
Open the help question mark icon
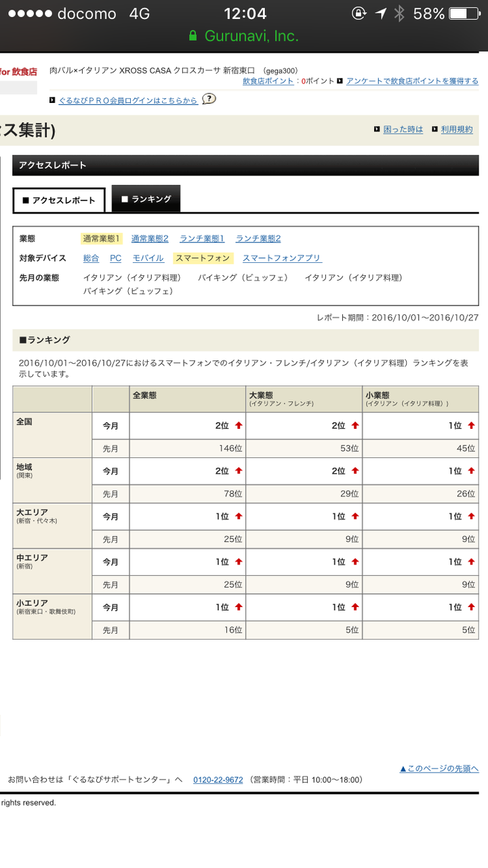pos(209,99)
